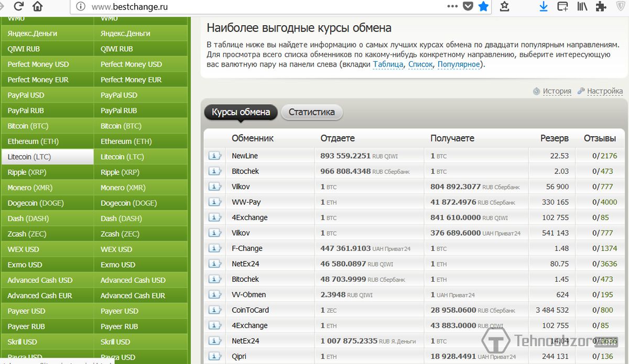Select the highlighted white Litecoin (LTC) item
The width and height of the screenshot is (629, 364).
(47, 157)
